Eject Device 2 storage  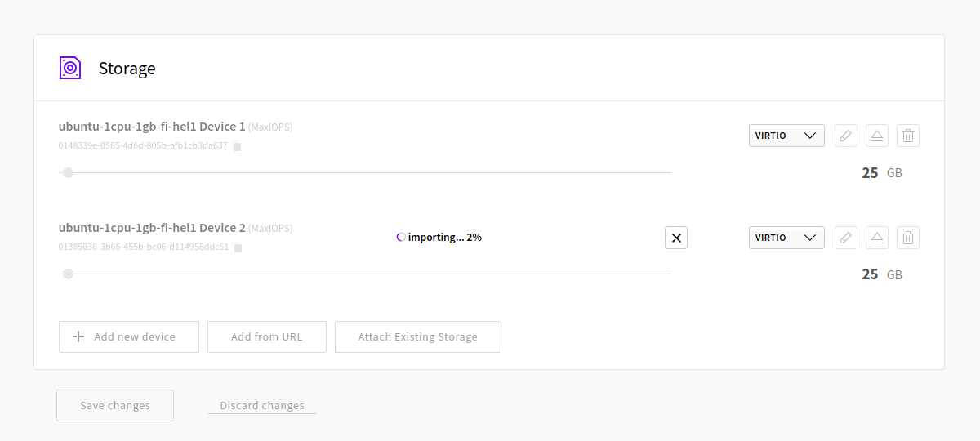coord(877,238)
